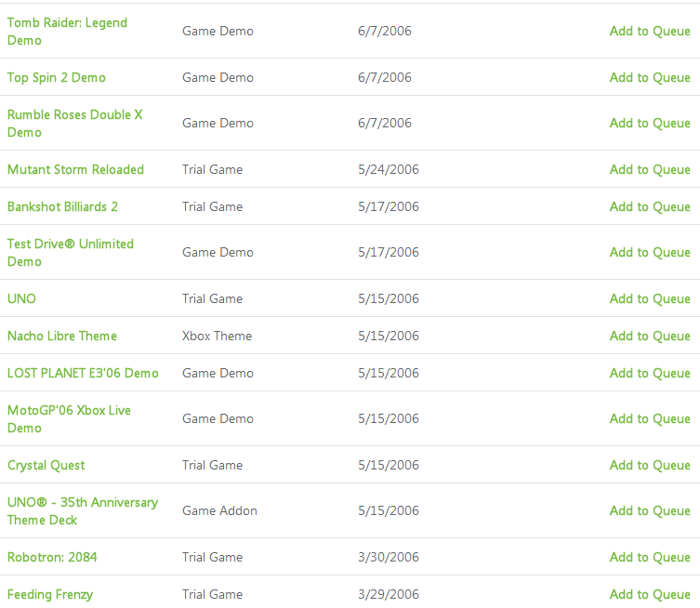Viewport: 700px width, 608px height.
Task: Add Feeding Frenzy to queue
Action: point(650,595)
